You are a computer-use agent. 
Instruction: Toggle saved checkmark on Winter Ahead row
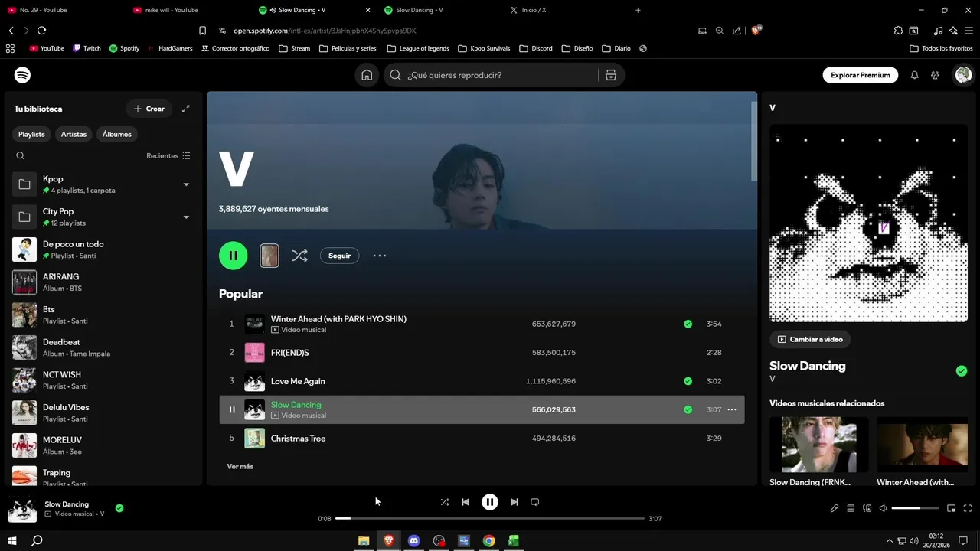coord(688,324)
